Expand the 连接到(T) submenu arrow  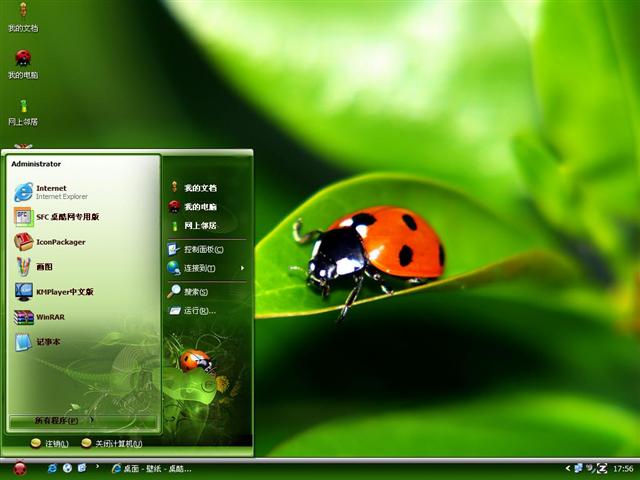click(242, 268)
